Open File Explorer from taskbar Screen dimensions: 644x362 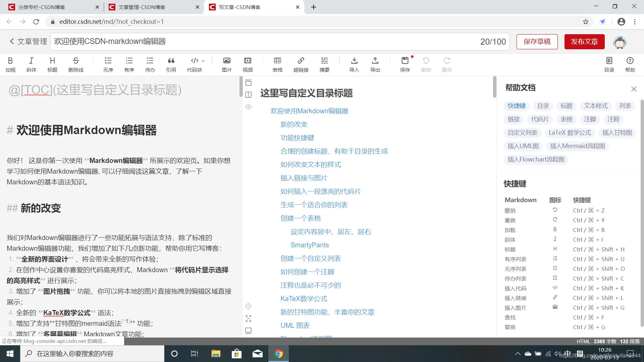(216, 354)
